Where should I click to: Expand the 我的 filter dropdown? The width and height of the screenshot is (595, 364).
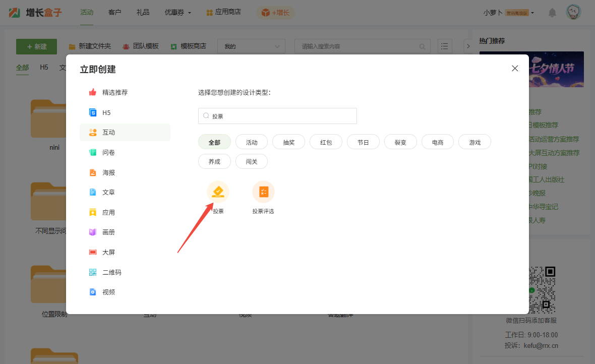[251, 46]
